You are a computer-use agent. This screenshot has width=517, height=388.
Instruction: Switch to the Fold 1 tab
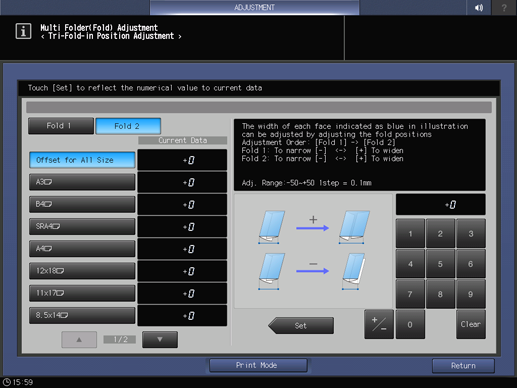61,126
